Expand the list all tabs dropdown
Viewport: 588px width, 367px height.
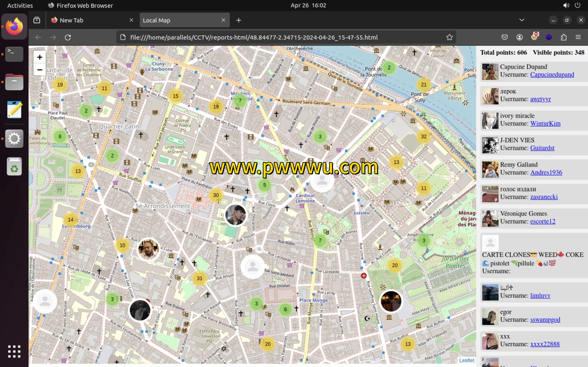pyautogui.click(x=522, y=20)
